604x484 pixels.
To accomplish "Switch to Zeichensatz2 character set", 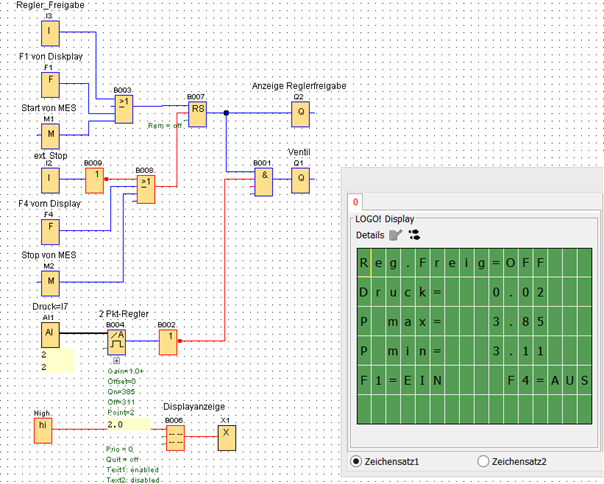I will tap(484, 461).
